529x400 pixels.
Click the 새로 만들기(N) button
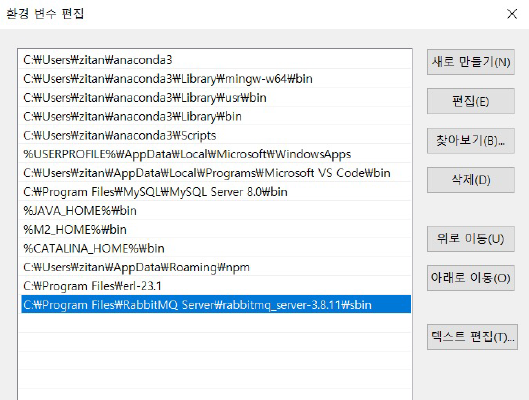tap(471, 62)
